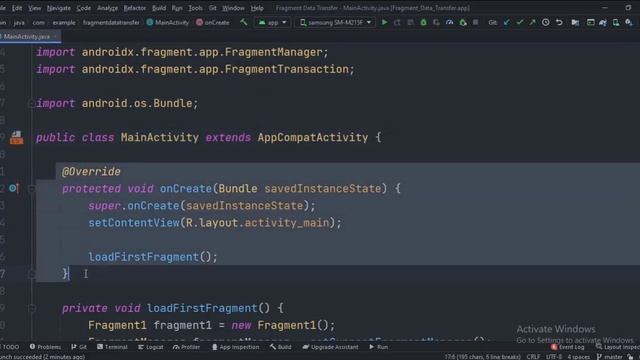Show Git history clock icon
Screen dimensions: 640x360
pyautogui.click(x=546, y=22)
